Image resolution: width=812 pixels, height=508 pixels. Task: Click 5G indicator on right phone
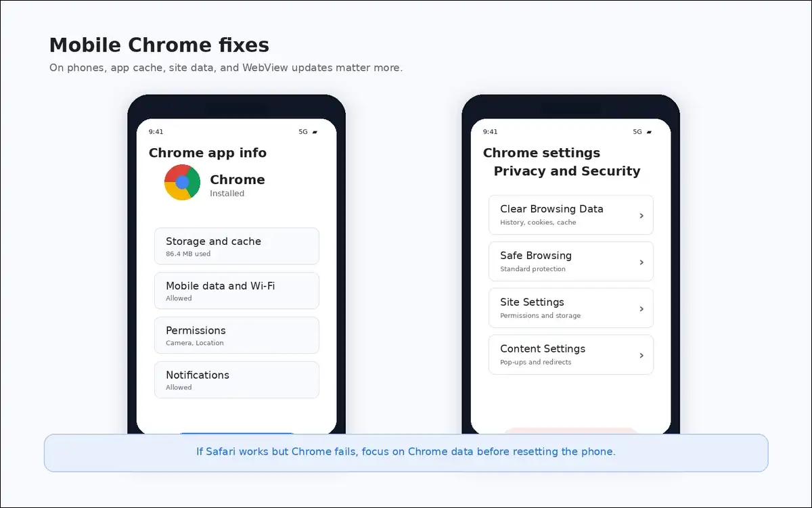pos(637,133)
